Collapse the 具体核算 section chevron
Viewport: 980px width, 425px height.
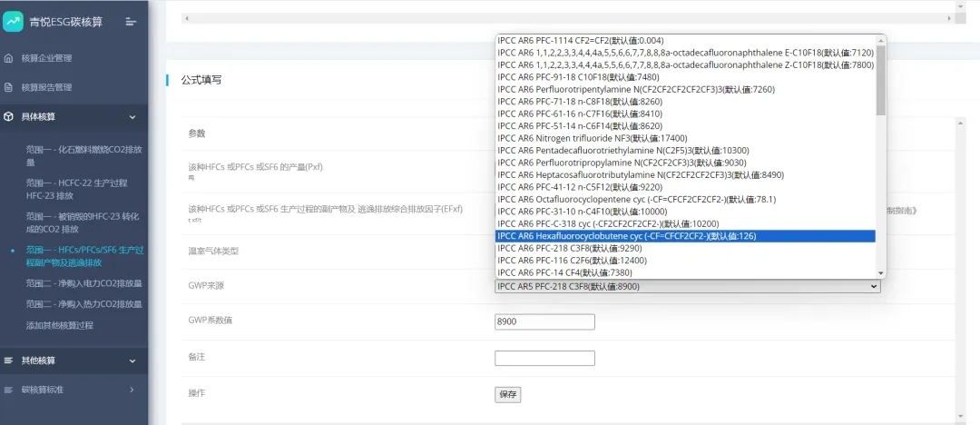tap(132, 117)
